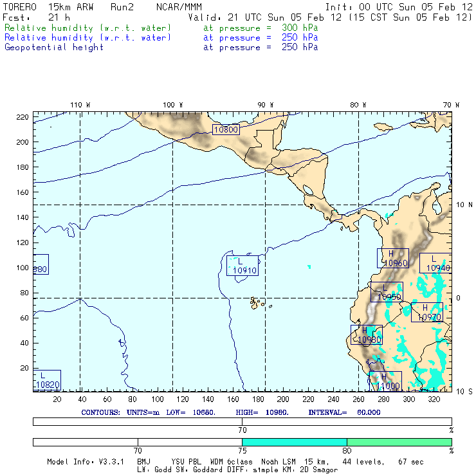Click the 10 N latitude label
This screenshot has height=476, width=476.
[464, 205]
